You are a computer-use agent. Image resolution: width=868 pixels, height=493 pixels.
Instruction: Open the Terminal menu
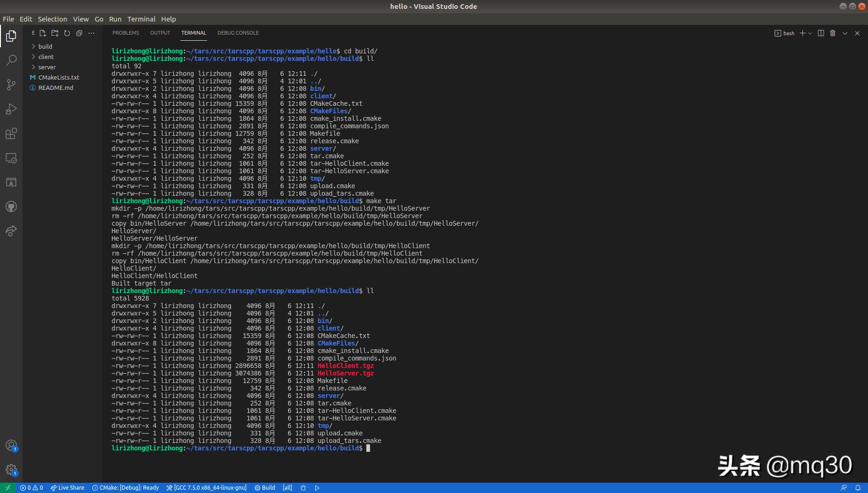click(141, 19)
